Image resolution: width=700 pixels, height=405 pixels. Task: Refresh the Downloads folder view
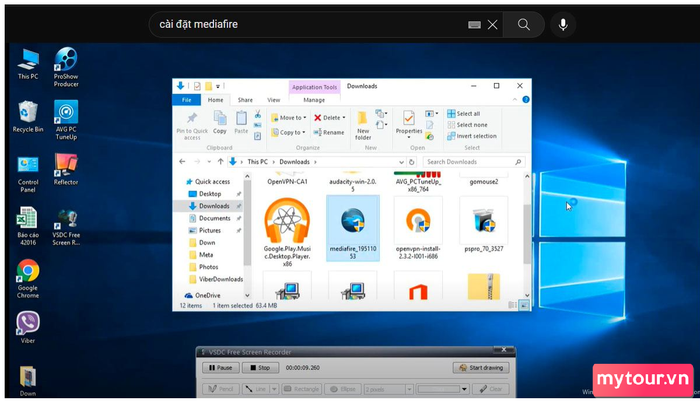412,162
